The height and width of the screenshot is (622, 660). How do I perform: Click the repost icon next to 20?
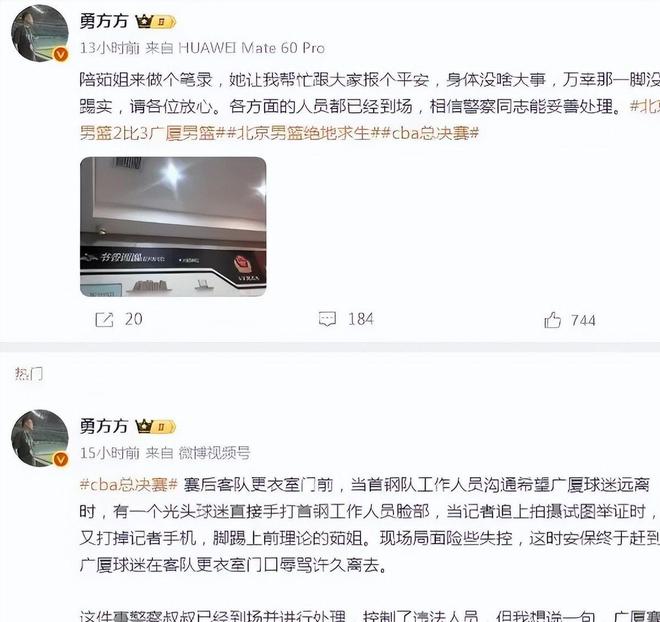104,320
